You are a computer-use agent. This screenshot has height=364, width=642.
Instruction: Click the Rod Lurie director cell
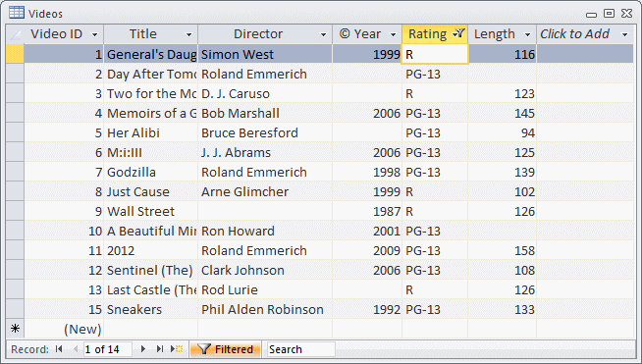[x=265, y=290]
